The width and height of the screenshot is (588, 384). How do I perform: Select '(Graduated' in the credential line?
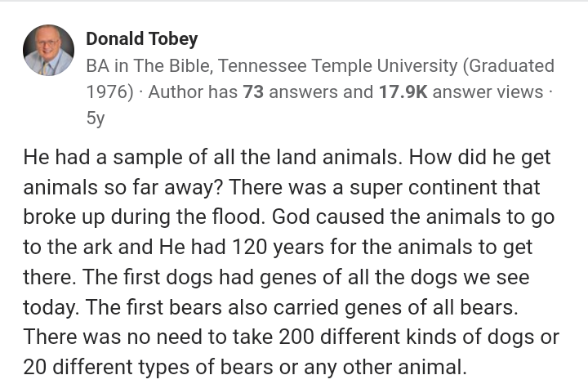509,65
